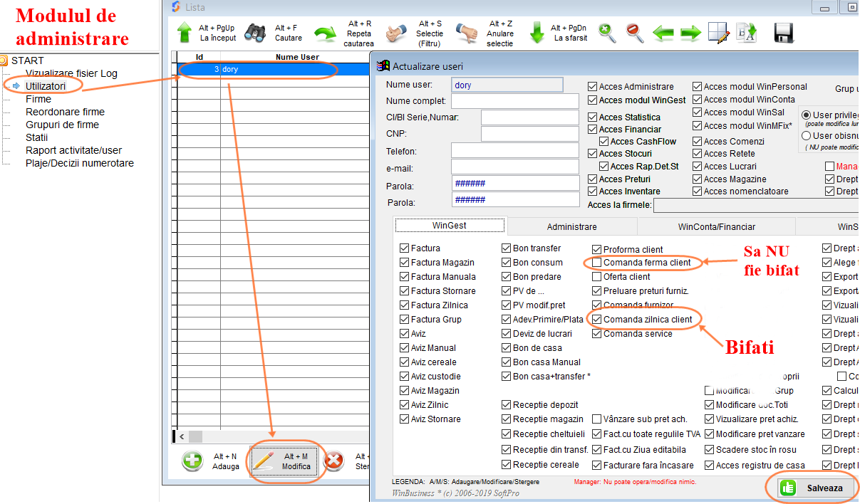This screenshot has width=860, height=504.
Task: Click the Nume complet input field
Action: [514, 101]
